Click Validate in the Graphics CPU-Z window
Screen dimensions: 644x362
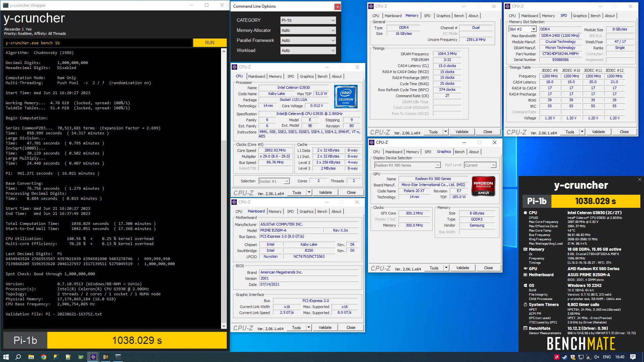click(463, 268)
